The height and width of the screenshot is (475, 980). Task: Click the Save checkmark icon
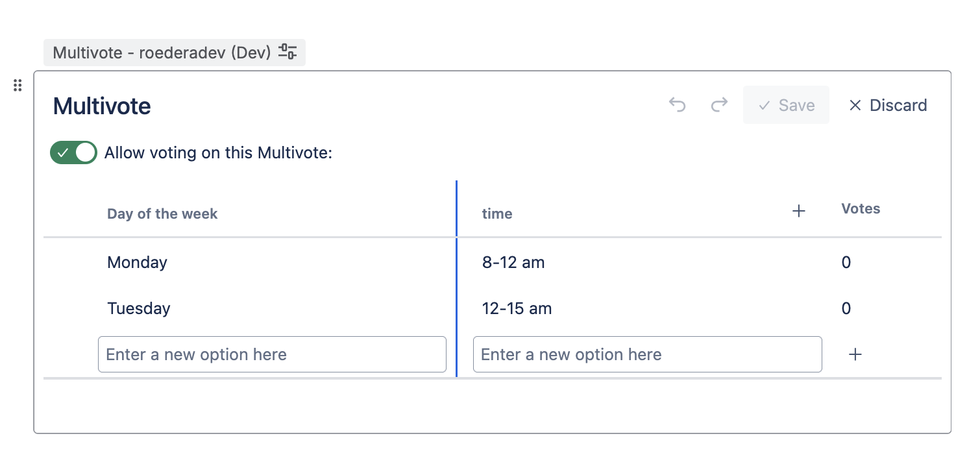[765, 105]
